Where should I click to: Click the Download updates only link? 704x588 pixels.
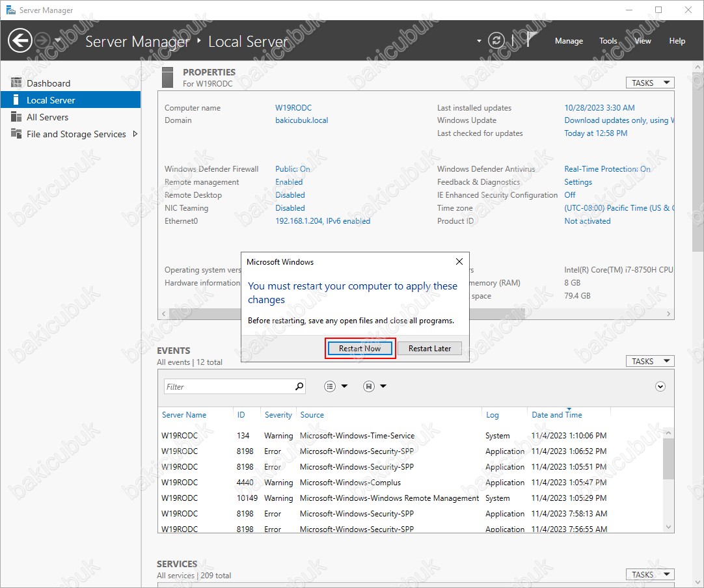619,120
